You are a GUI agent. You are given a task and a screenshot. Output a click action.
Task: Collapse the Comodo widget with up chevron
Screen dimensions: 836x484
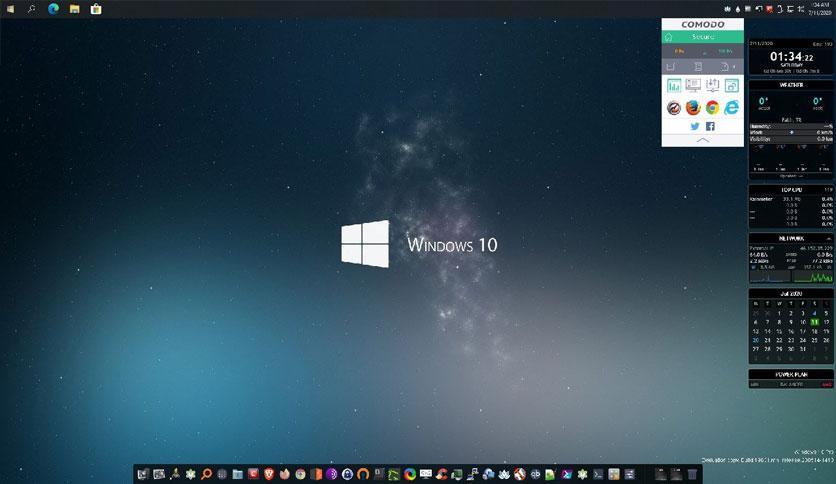coord(703,140)
